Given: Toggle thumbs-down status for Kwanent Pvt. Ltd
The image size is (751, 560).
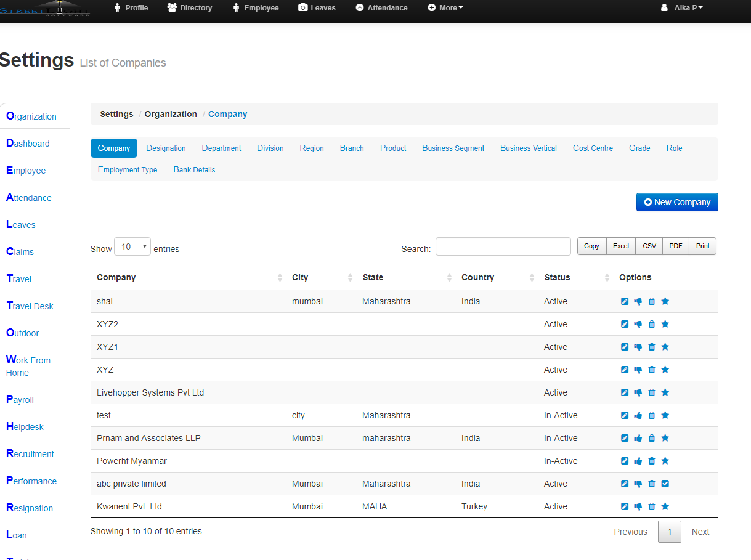Looking at the screenshot, I should 638,506.
